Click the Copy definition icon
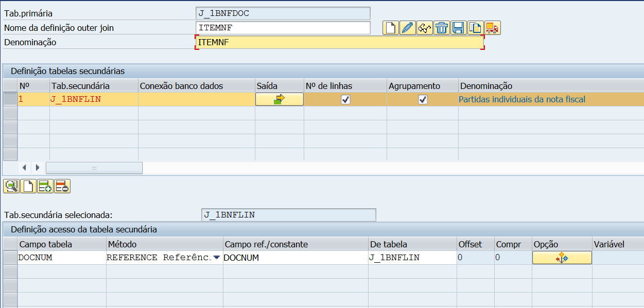The width and height of the screenshot is (644, 308). pos(476,28)
